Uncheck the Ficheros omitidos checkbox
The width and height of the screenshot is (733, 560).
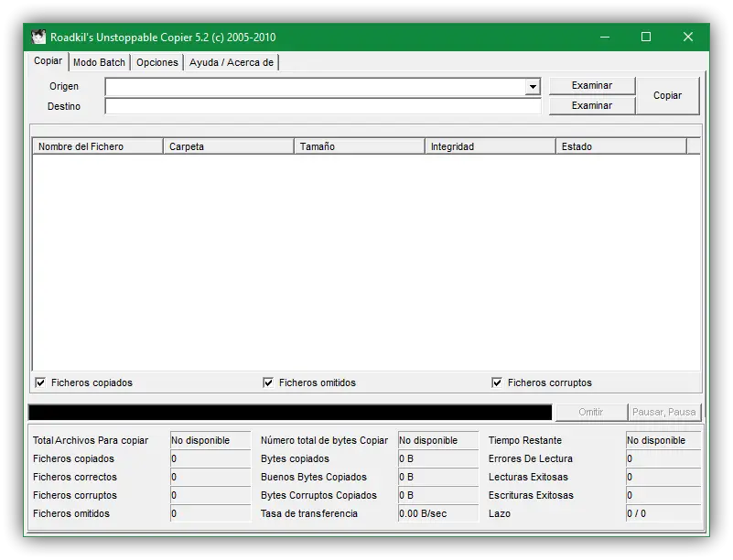point(268,382)
